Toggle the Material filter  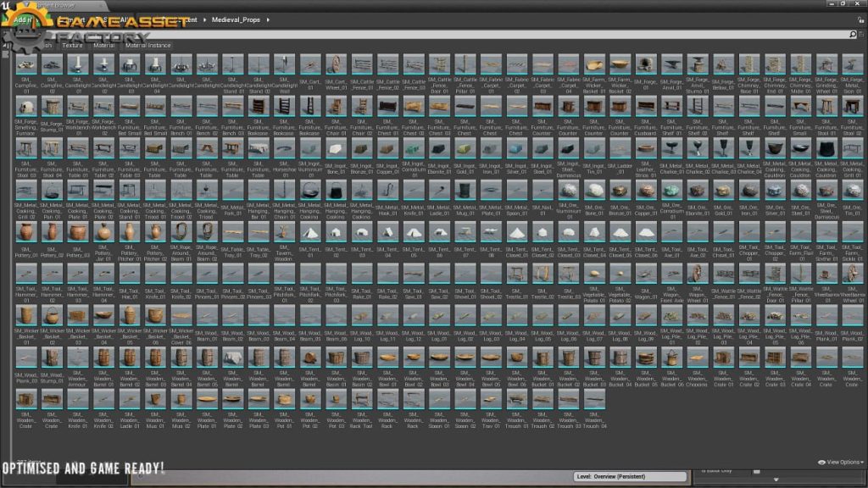coord(103,46)
